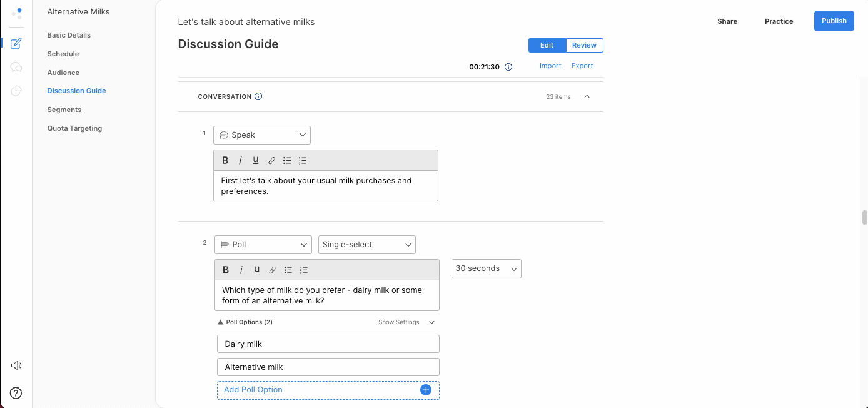The image size is (868, 408).
Task: Select Schedule in the left navigation
Action: [63, 54]
